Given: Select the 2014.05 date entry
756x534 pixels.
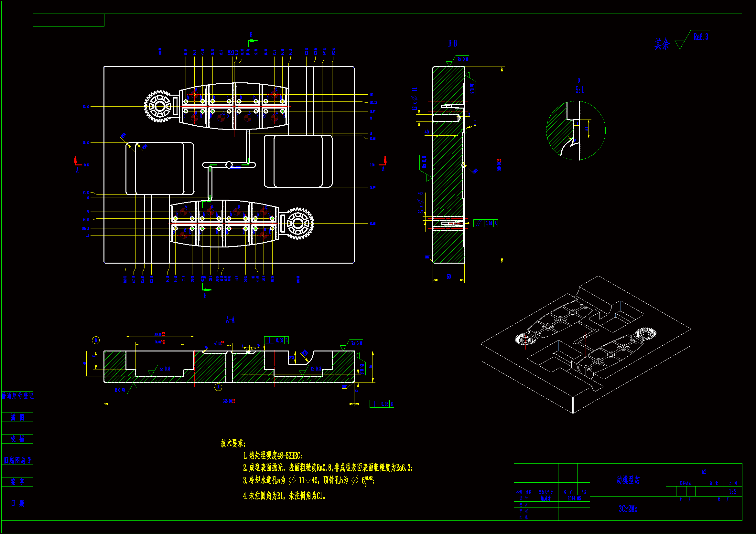Looking at the screenshot, I should 574,498.
